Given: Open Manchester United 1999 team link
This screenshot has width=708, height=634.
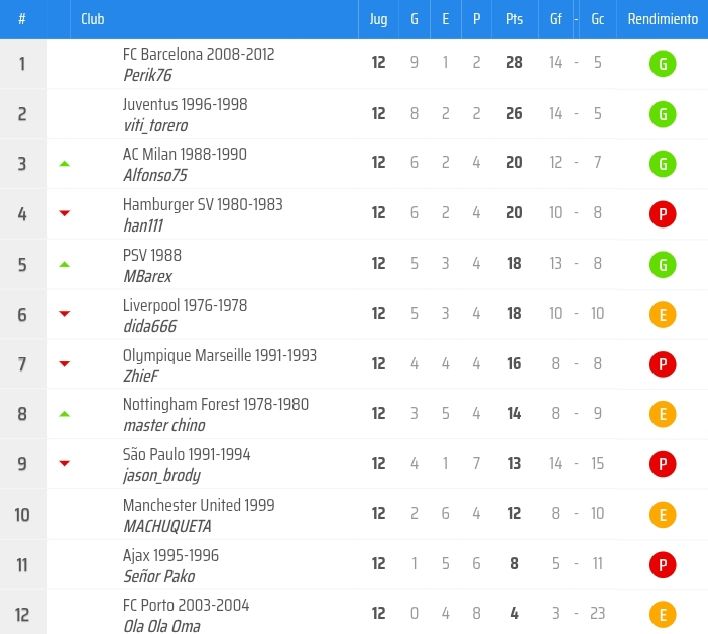Looking at the screenshot, I should 198,505.
